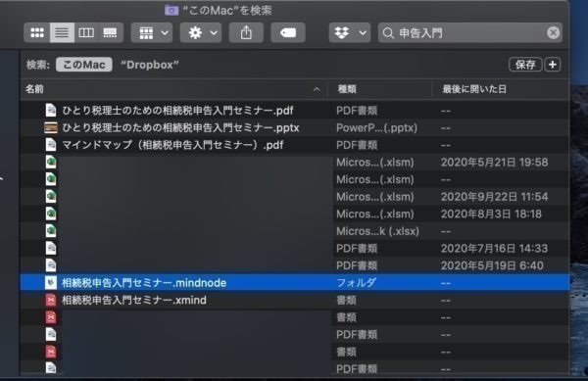The image size is (588, 381).
Task: Open the gear action menu
Action: click(201, 33)
